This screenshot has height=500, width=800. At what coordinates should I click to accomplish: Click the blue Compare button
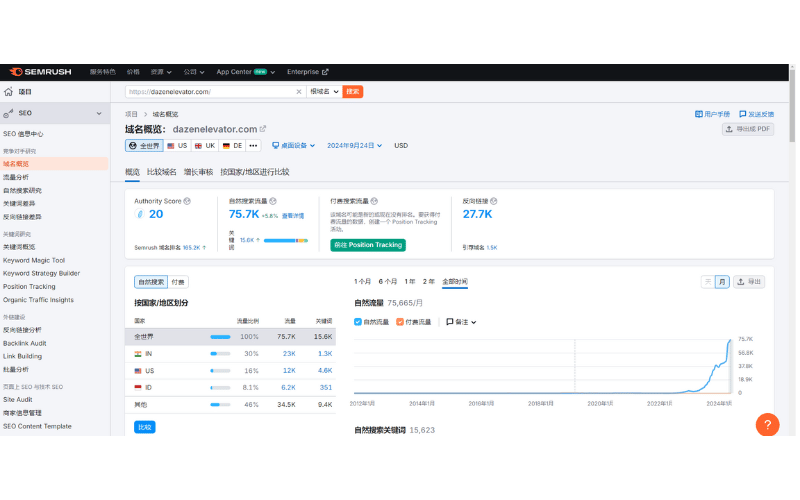coord(145,427)
